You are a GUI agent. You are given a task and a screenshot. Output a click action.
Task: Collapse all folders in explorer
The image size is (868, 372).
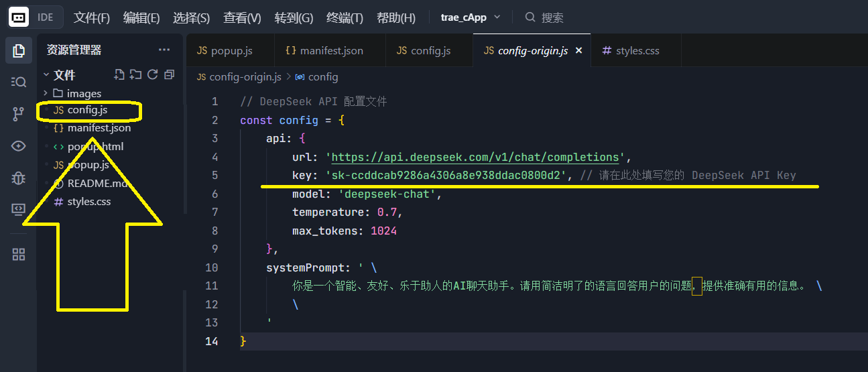pyautogui.click(x=169, y=74)
